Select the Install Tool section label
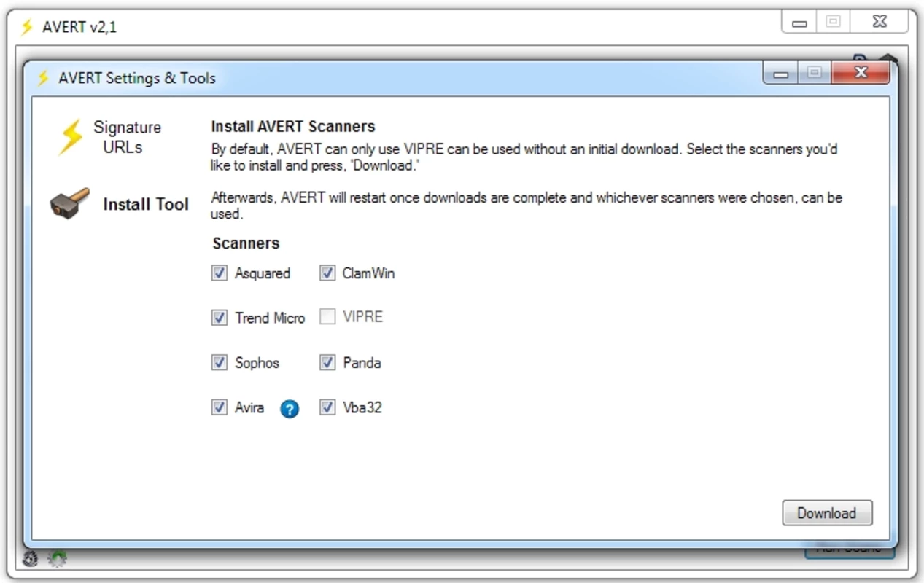This screenshot has height=583, width=924. (146, 204)
